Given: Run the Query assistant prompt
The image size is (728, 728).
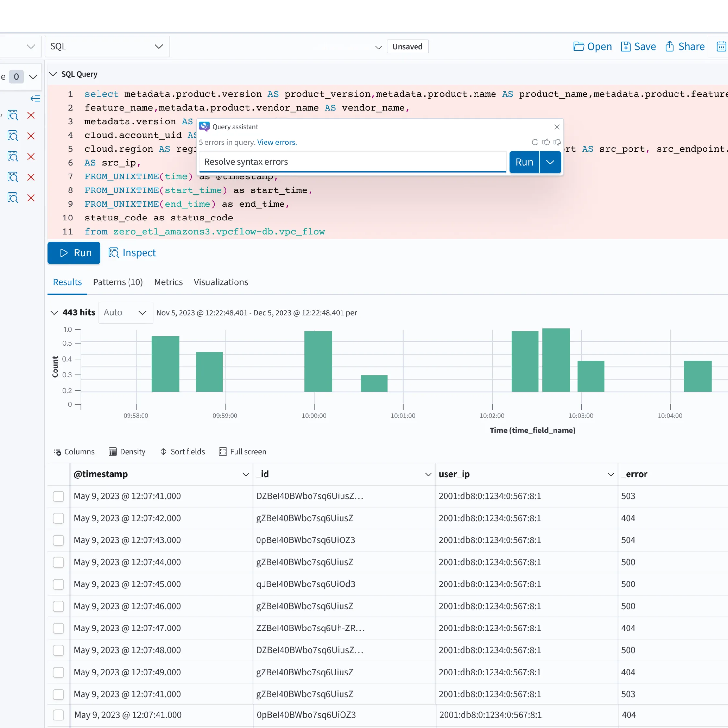Looking at the screenshot, I should pos(524,162).
